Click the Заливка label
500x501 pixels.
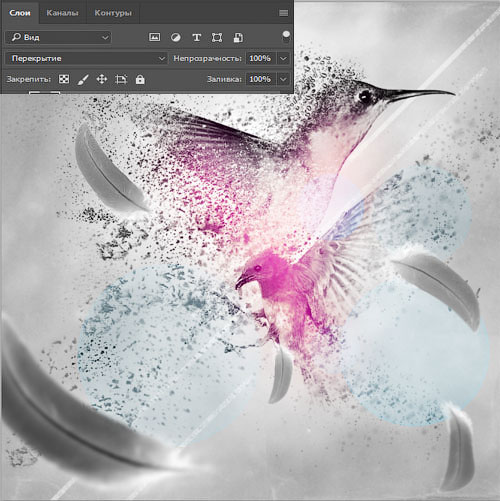(224, 79)
